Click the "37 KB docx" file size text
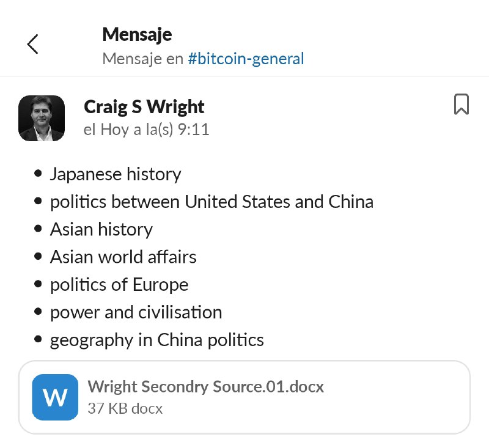Image resolution: width=489 pixels, height=448 pixels. [x=125, y=408]
